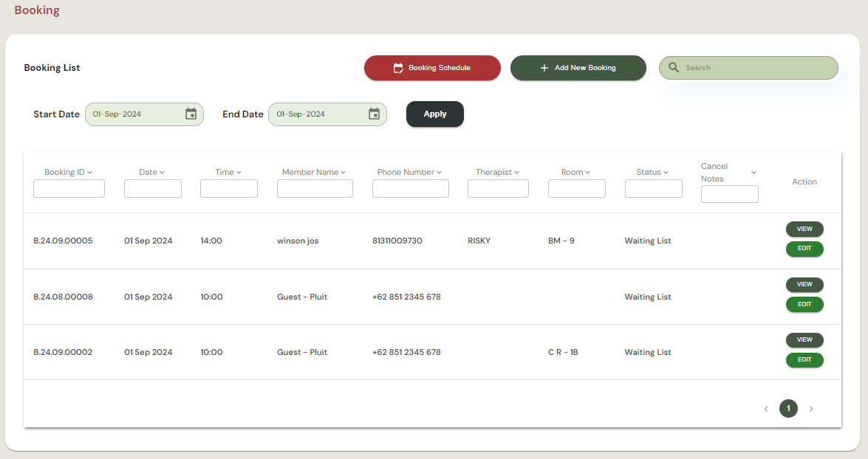
Task: Sort by the Cancel Notes column chevron
Action: click(x=753, y=173)
